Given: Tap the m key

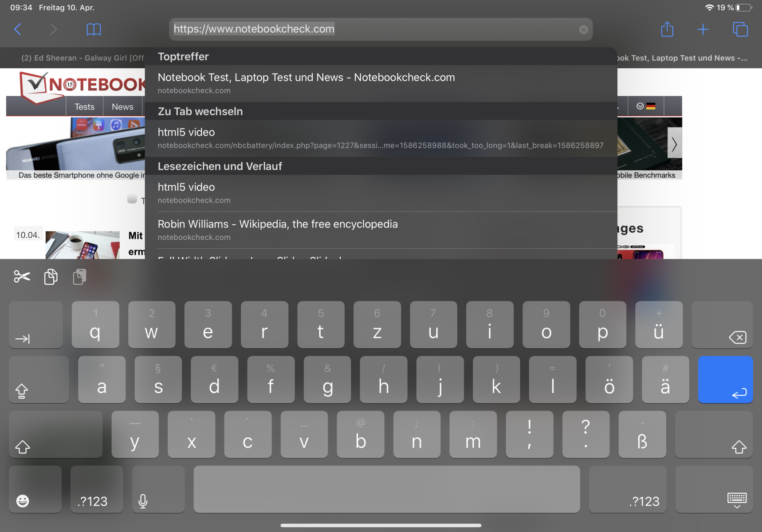Looking at the screenshot, I should [473, 434].
